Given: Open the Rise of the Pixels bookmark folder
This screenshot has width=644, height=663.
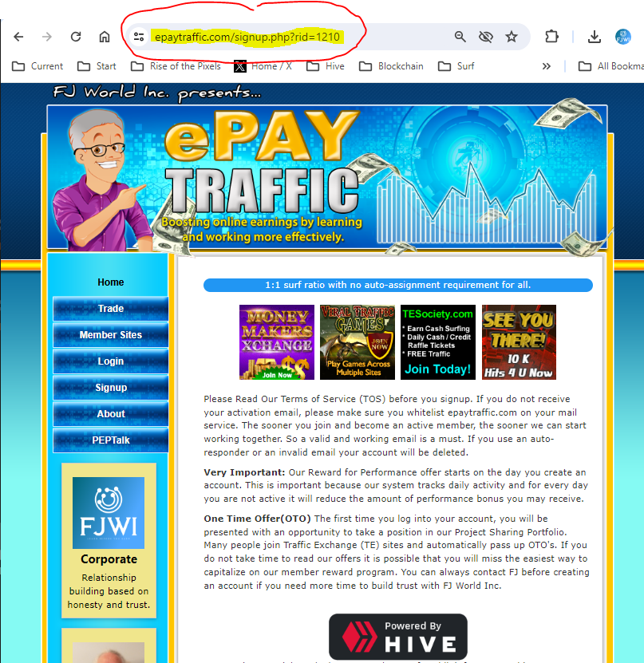Looking at the screenshot, I should click(x=176, y=66).
